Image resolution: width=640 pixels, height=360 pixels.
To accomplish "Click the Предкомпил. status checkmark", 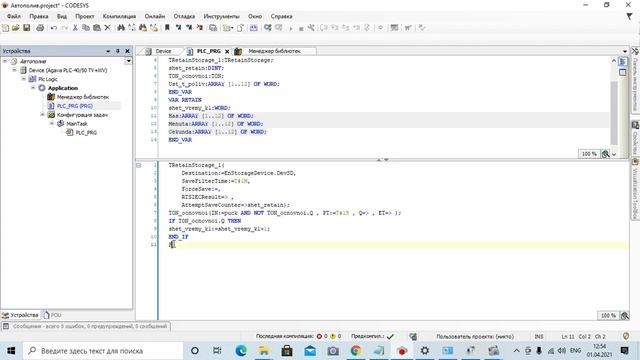I will 390,336.
